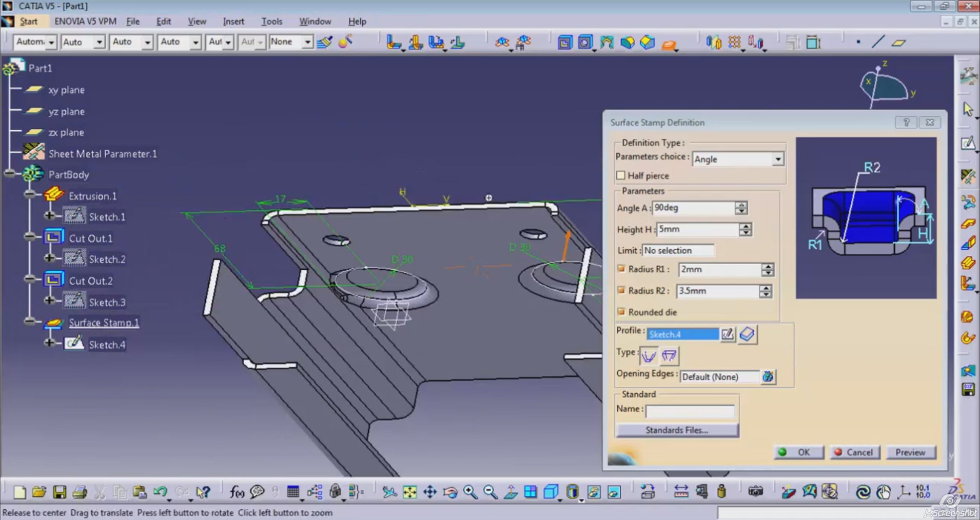Toggle the Rounded die checkbox
Image resolution: width=980 pixels, height=520 pixels.
coord(621,312)
